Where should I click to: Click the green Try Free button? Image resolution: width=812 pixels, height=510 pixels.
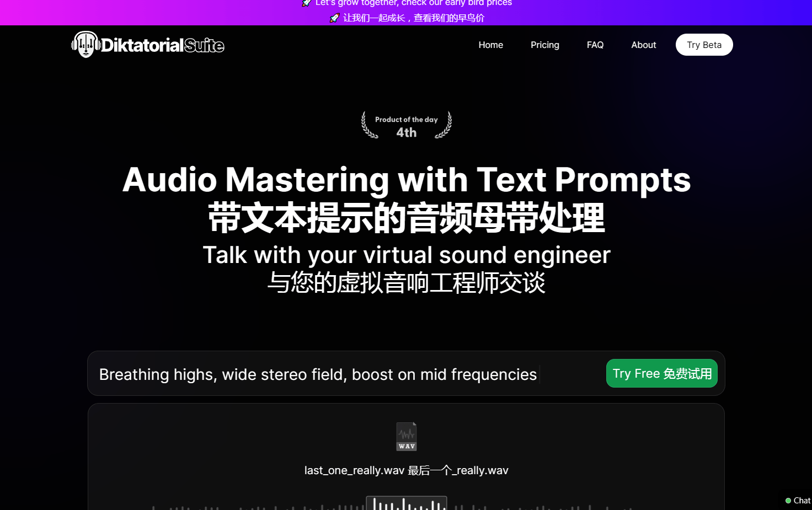click(x=661, y=373)
